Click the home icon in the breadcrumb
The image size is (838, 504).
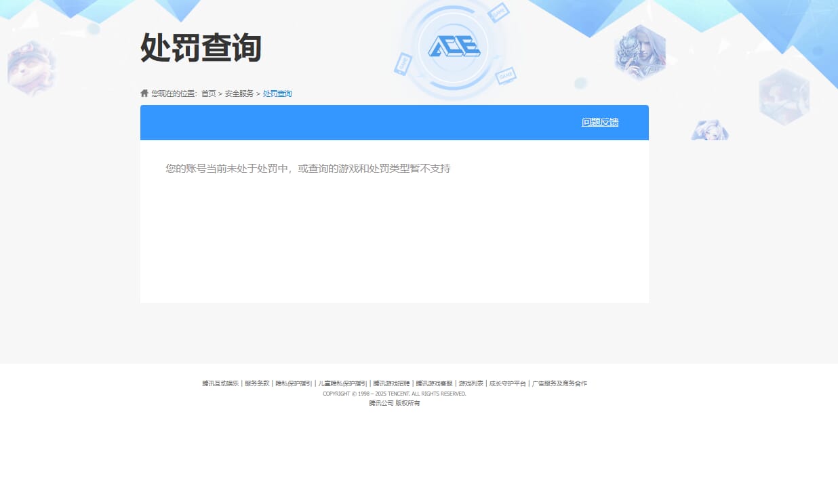point(144,93)
